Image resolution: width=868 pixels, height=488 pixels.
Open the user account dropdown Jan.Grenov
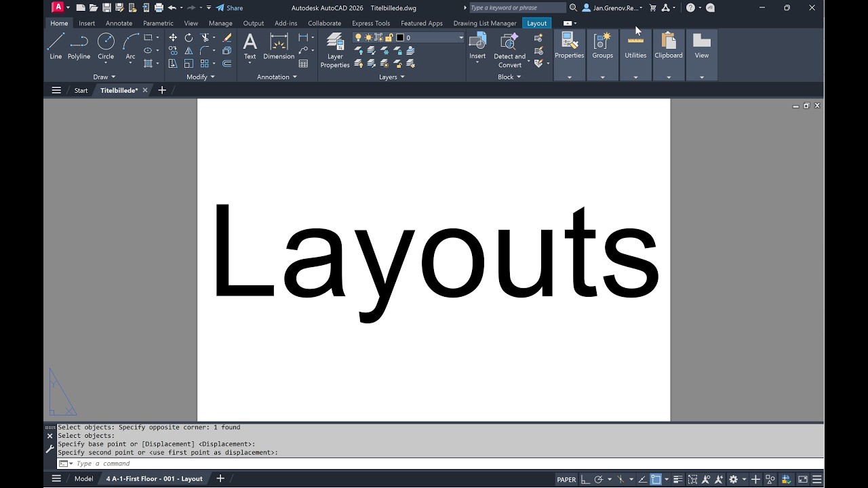point(612,8)
